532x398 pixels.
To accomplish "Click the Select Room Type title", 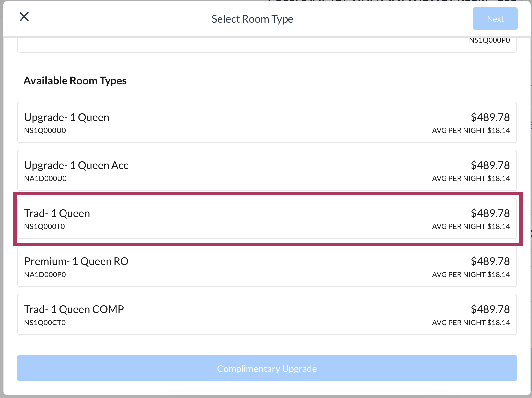I will click(252, 19).
